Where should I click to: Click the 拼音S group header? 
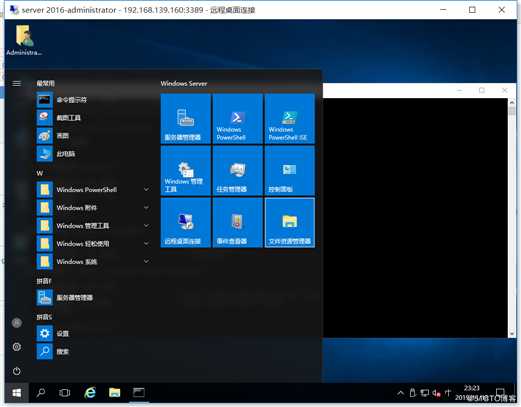(x=44, y=317)
